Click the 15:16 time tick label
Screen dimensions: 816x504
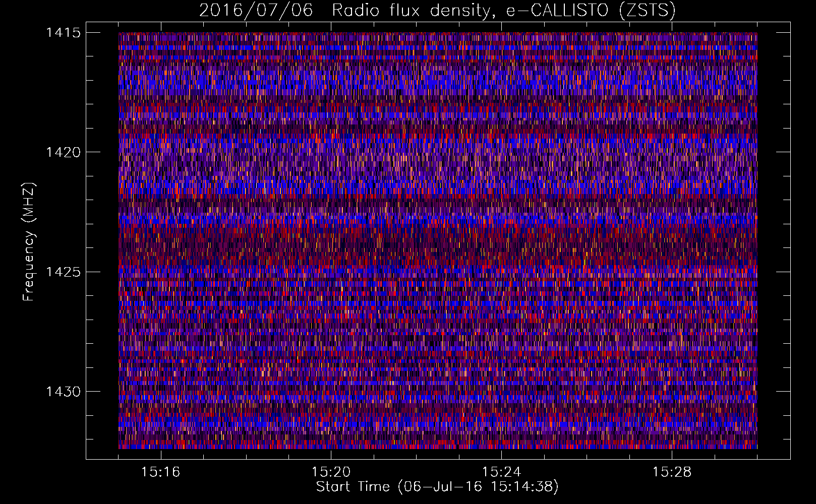pyautogui.click(x=161, y=472)
